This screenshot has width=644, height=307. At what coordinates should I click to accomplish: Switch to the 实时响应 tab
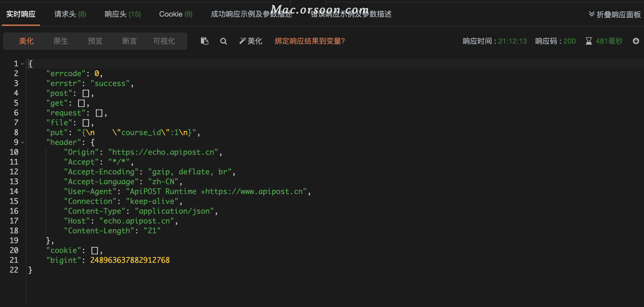[21, 14]
